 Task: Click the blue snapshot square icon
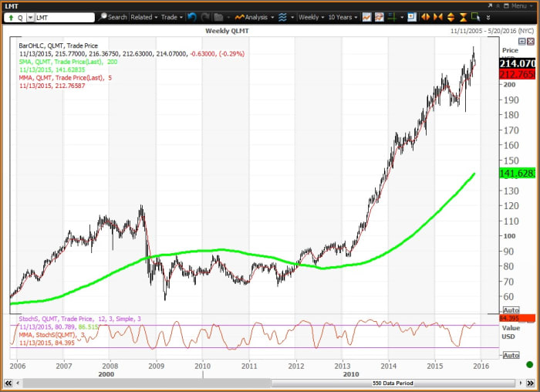point(411,17)
